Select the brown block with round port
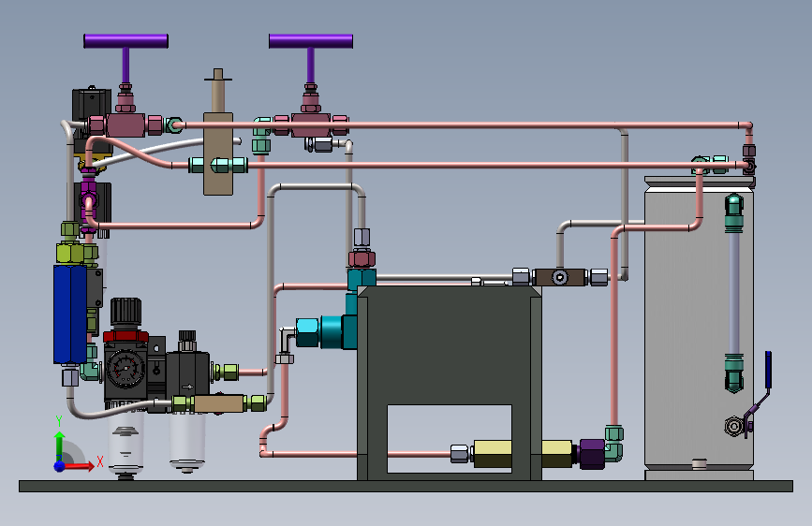The image size is (812, 526). [x=560, y=277]
